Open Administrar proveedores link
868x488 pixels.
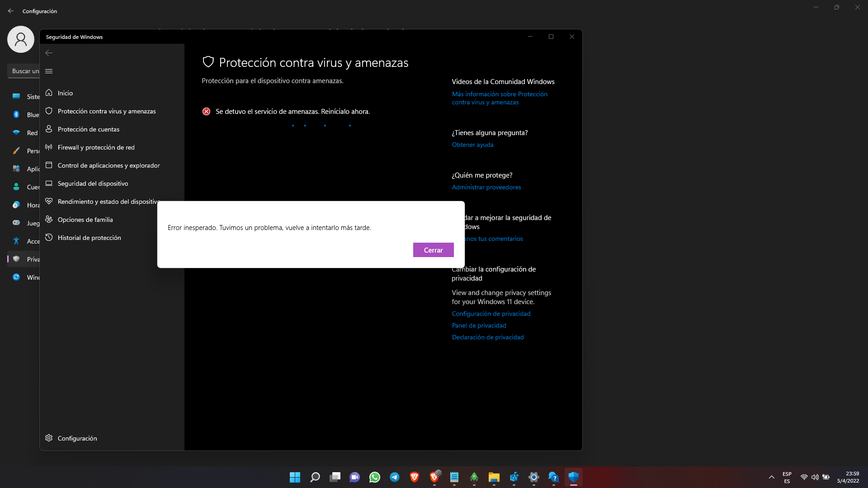tap(486, 187)
